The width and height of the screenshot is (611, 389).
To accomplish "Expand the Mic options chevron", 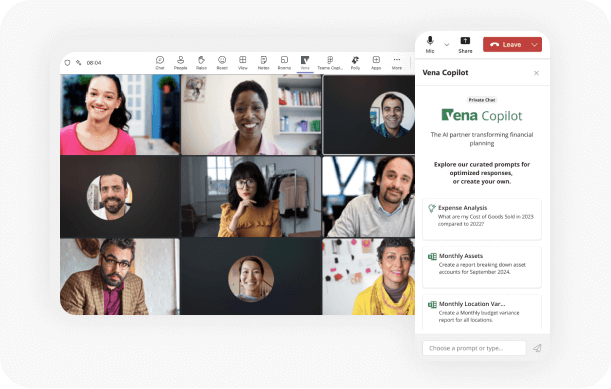I will tap(447, 45).
